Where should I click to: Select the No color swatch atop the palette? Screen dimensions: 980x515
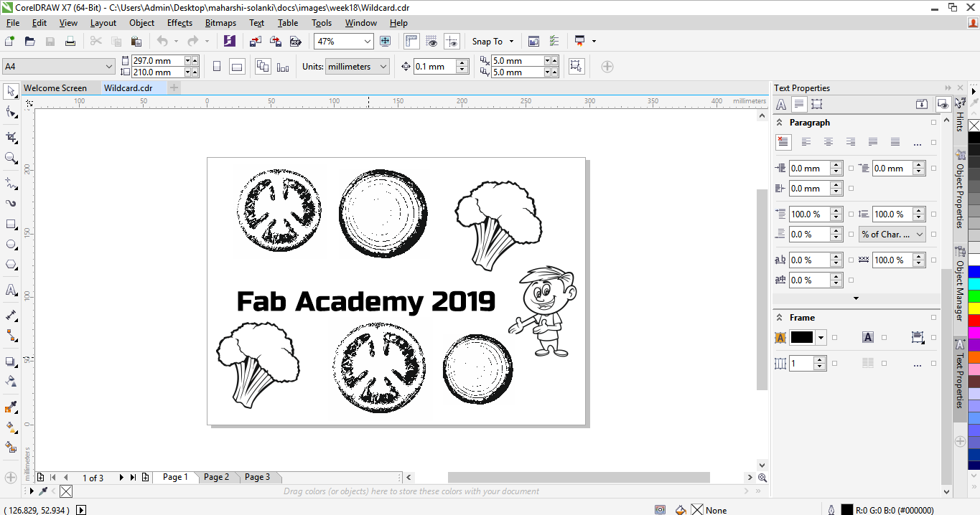[x=974, y=126]
